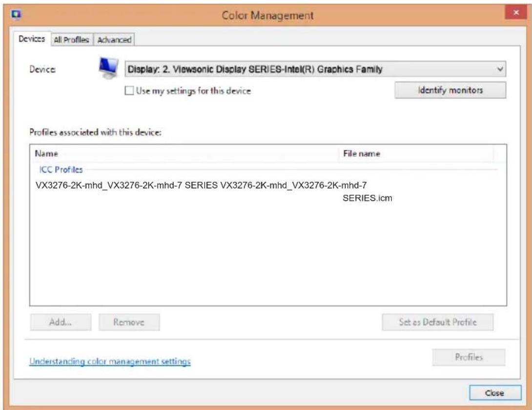
Task: Open the Device display dropdown
Action: coord(315,69)
